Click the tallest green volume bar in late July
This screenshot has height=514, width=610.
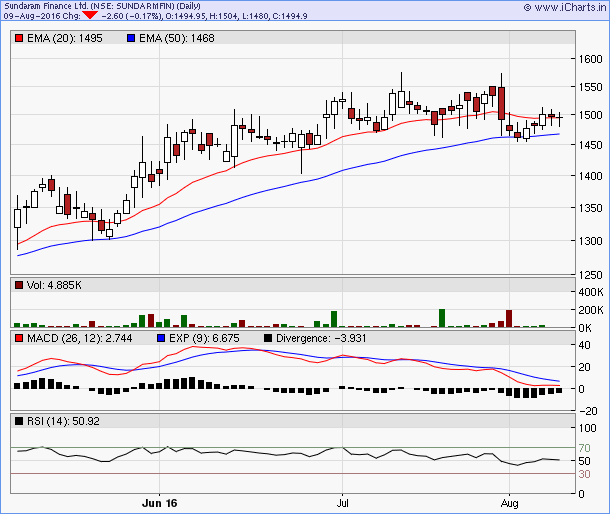(442, 318)
